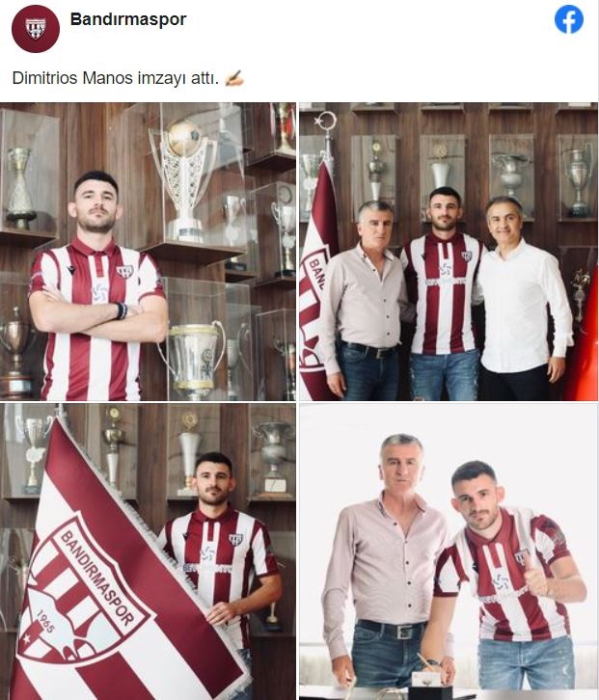
Task: Open the Facebook logo icon
Action: point(569,19)
